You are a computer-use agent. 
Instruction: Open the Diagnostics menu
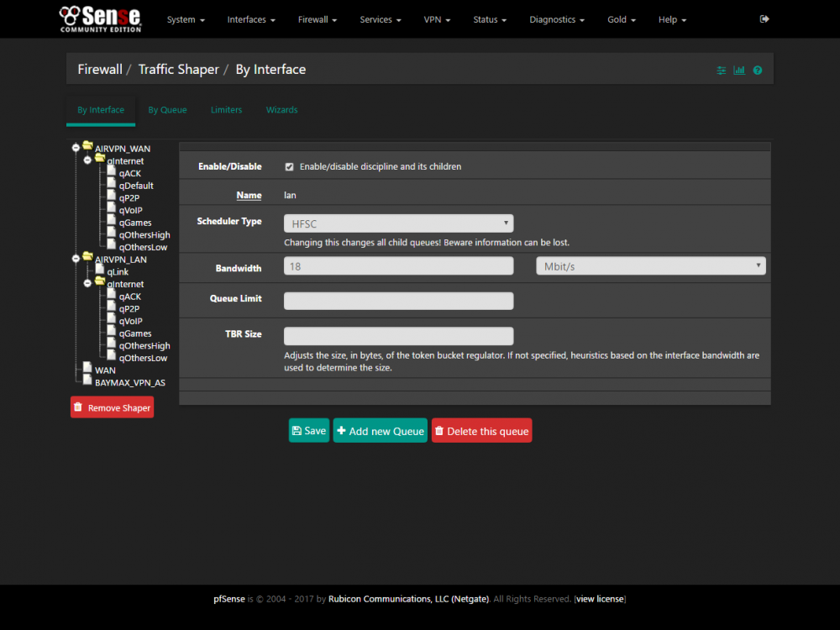coord(557,20)
